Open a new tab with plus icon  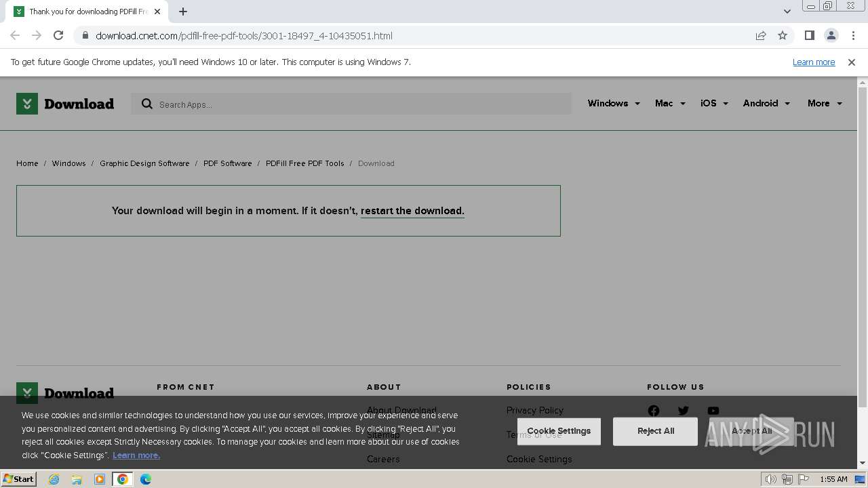[183, 12]
